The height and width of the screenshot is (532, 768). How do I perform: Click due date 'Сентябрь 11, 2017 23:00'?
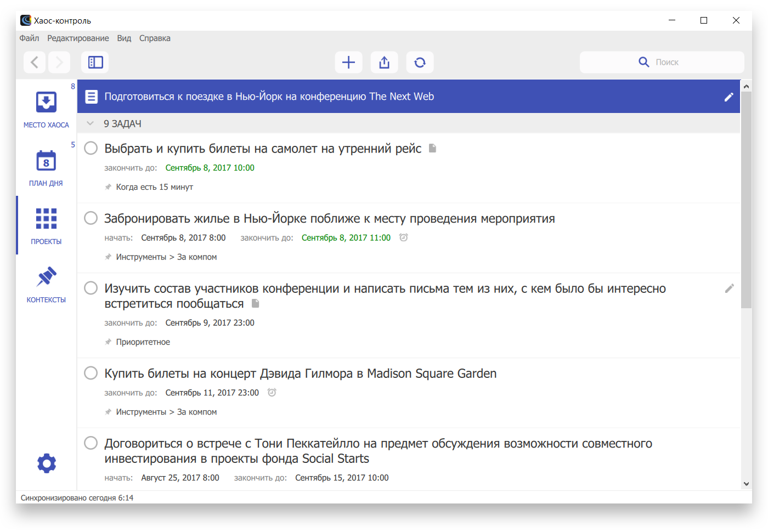[x=212, y=393]
